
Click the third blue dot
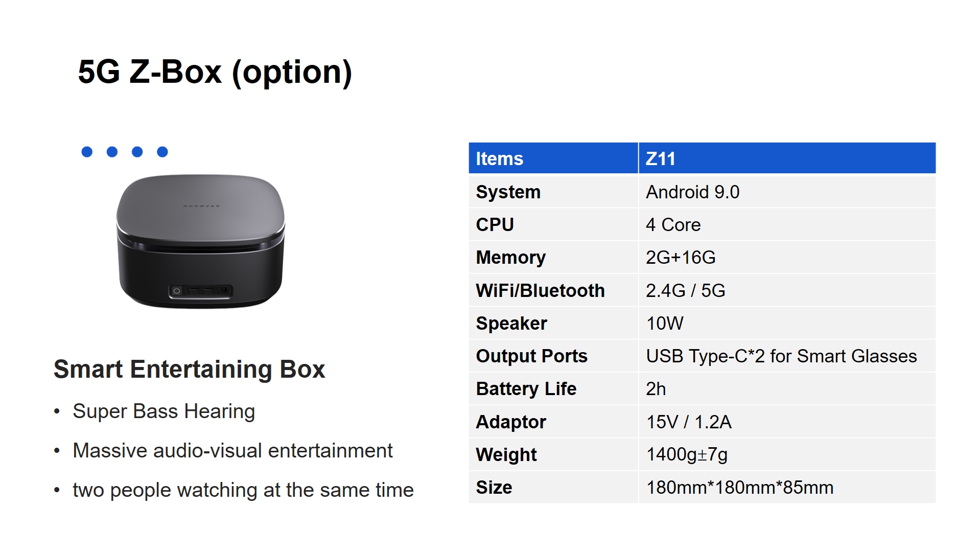[x=137, y=152]
